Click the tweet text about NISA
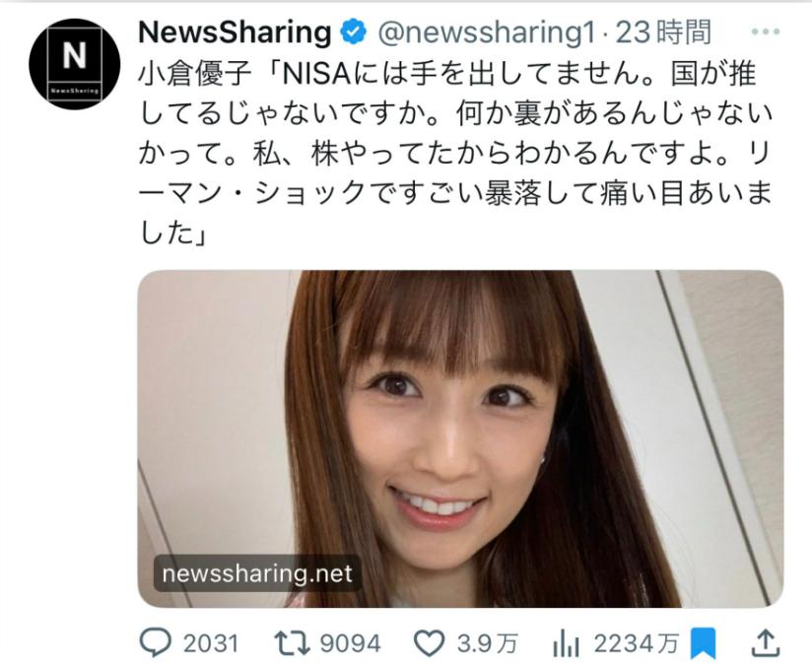Viewport: 812px width, 671px height. [455, 154]
